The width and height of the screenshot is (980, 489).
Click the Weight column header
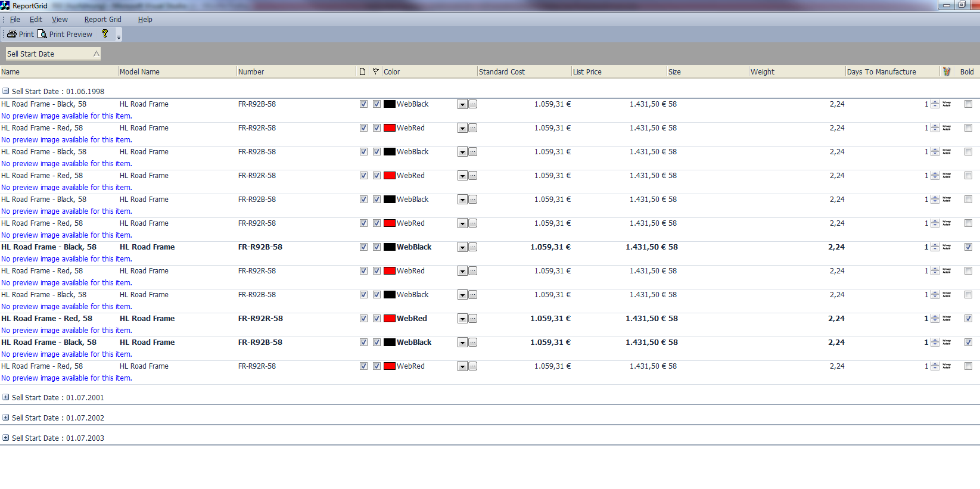[x=797, y=71]
